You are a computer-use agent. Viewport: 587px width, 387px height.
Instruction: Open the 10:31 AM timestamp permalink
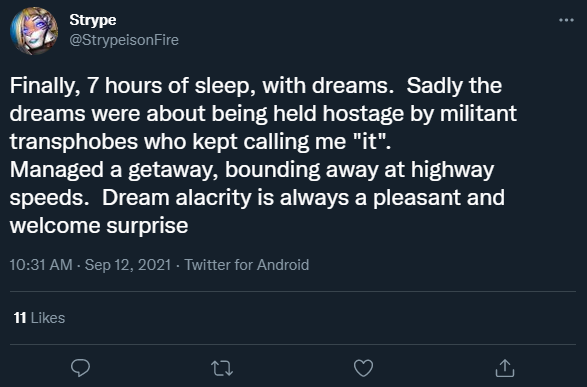[x=41, y=265]
